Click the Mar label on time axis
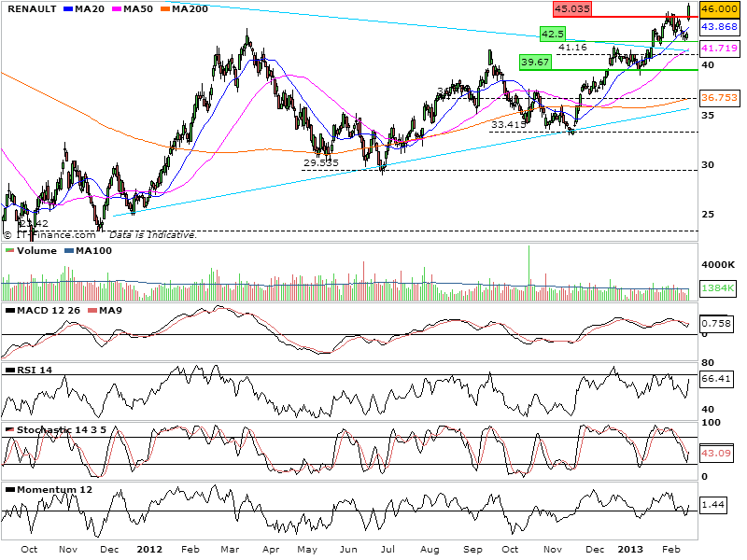Viewport: 747px width, 560px height. click(x=230, y=550)
